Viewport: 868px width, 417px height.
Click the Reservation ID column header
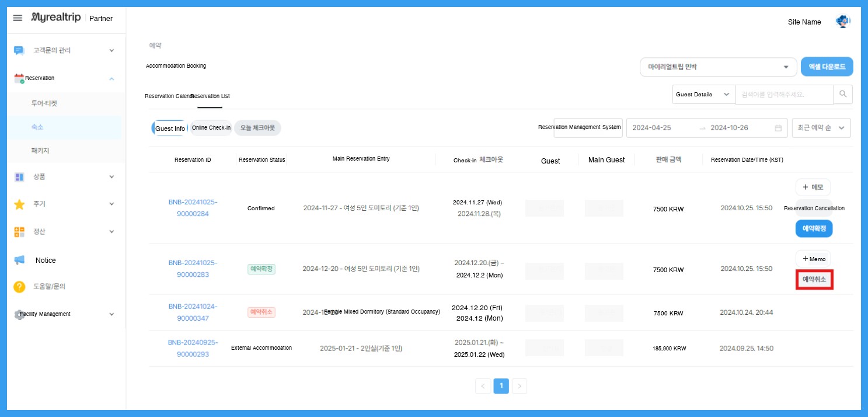pyautogui.click(x=193, y=160)
